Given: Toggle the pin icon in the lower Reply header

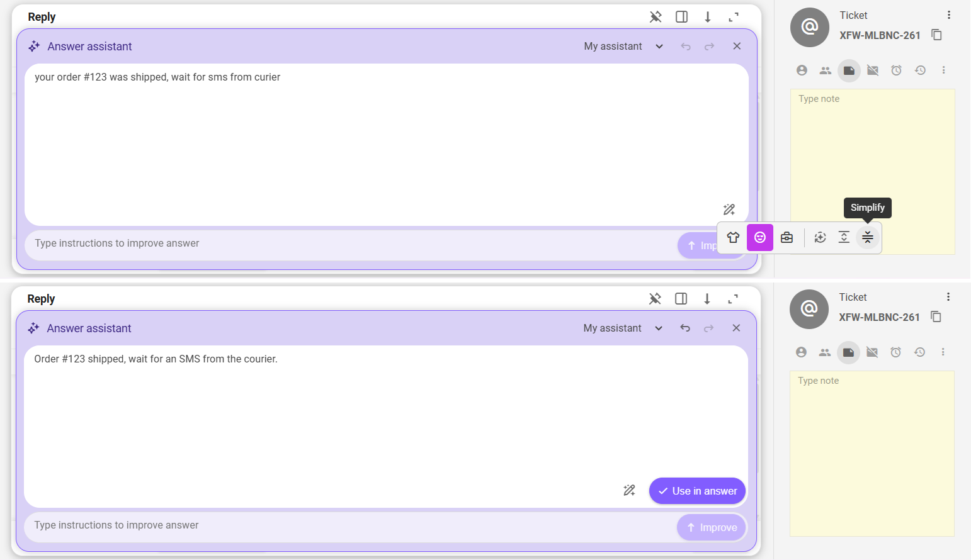Looking at the screenshot, I should 655,299.
